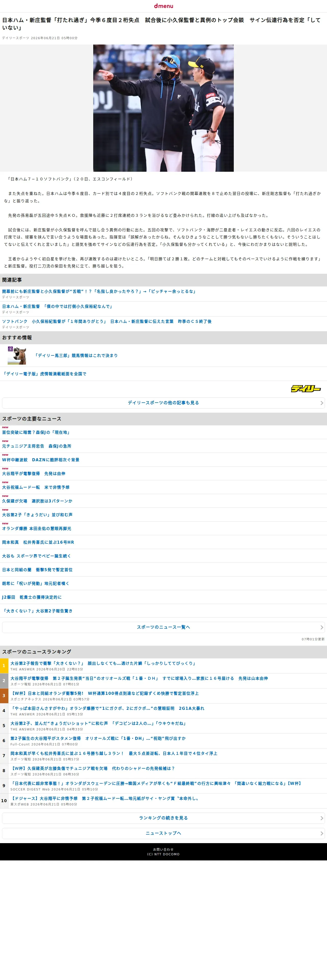Click the 07時01分更新 timestamp
327x980 pixels.
[313, 639]
